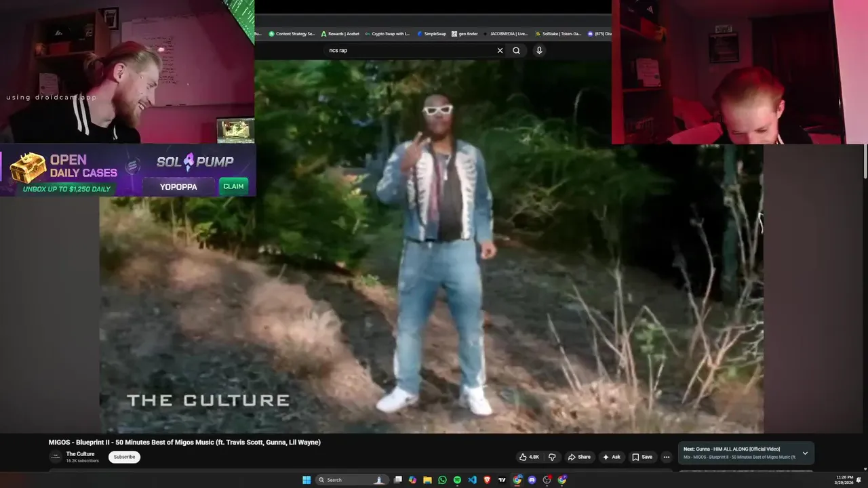
Task: Clear the YouTube search box with X
Action: (x=500, y=50)
